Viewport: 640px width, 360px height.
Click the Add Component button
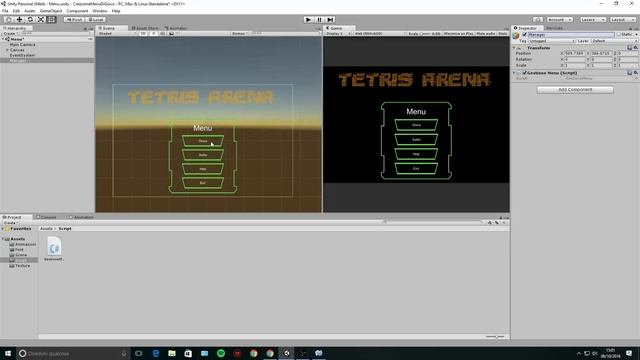[575, 89]
